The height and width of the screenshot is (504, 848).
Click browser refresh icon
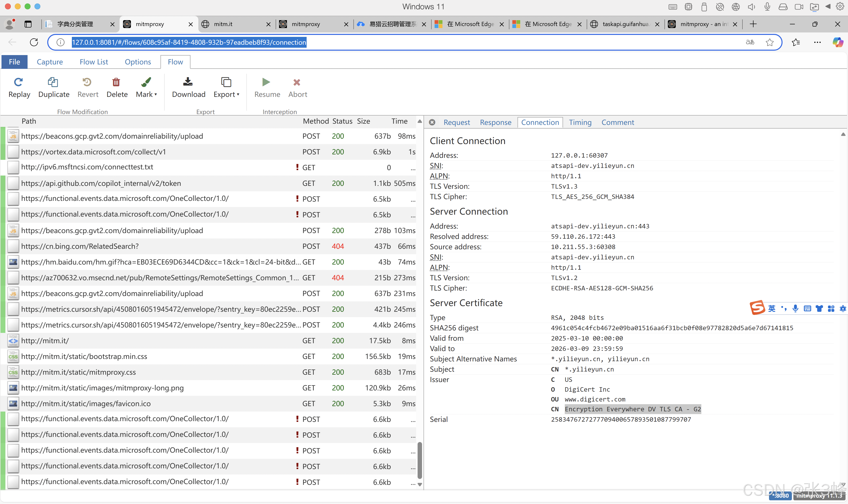click(34, 42)
